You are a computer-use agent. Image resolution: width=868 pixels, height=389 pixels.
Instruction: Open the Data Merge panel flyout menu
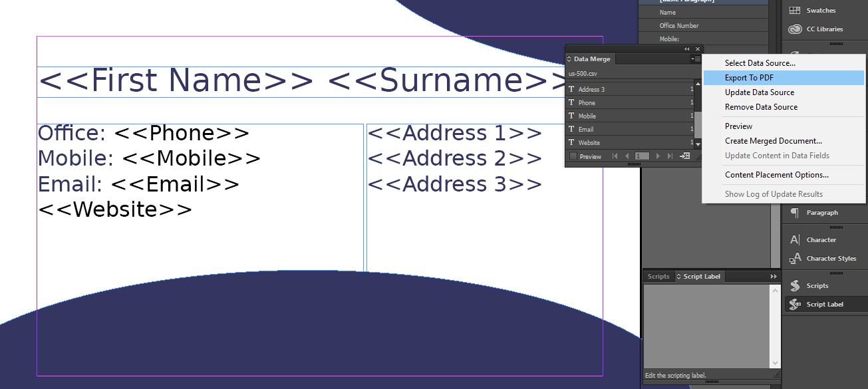[x=695, y=59]
